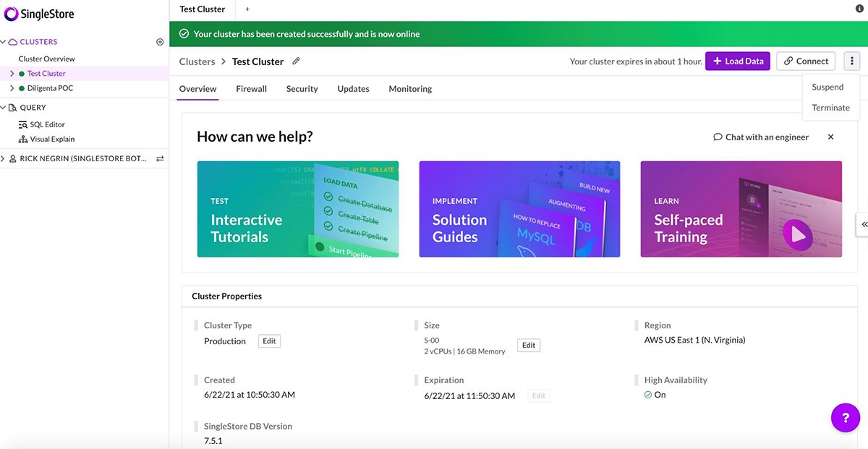The height and width of the screenshot is (449, 868).
Task: Click the Chat with an engineer icon
Action: [x=717, y=136]
